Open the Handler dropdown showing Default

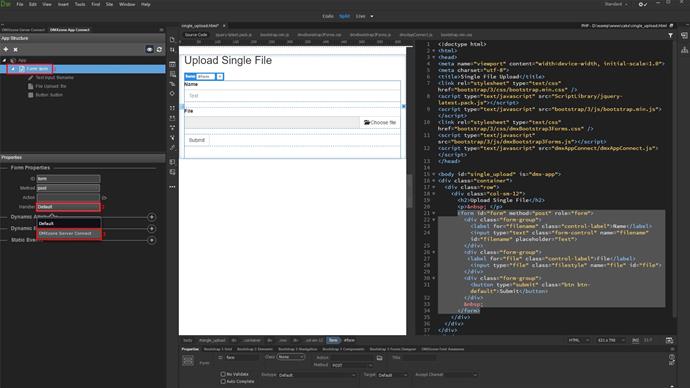click(x=68, y=207)
